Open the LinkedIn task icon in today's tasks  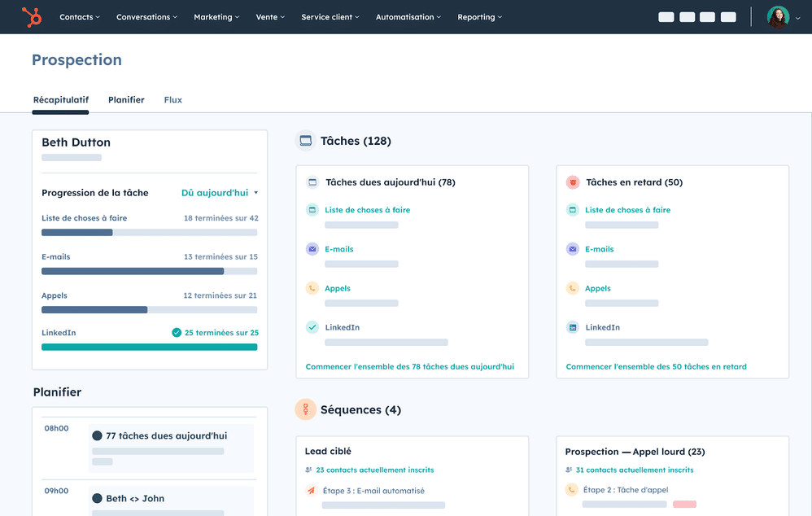pos(312,327)
